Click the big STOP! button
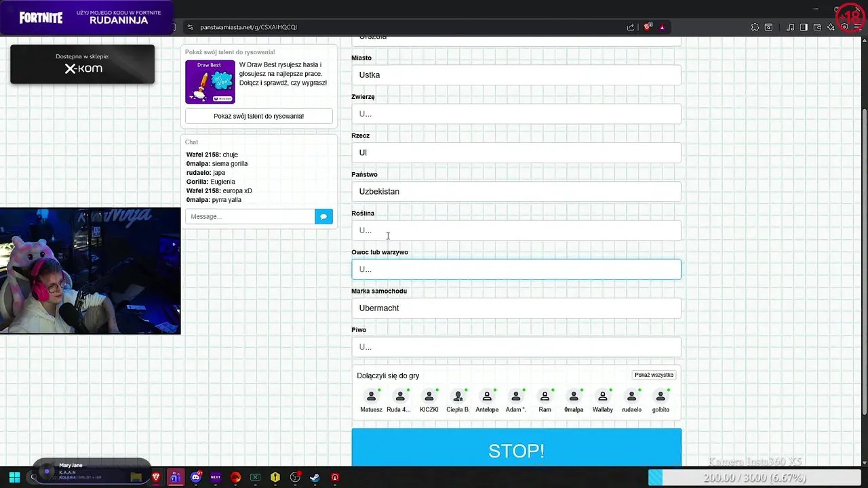 (x=516, y=449)
